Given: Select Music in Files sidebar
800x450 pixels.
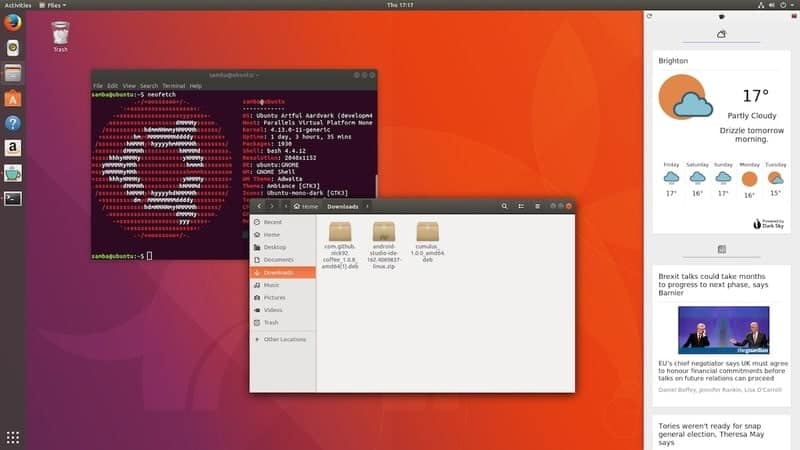Looking at the screenshot, I should [x=283, y=285].
